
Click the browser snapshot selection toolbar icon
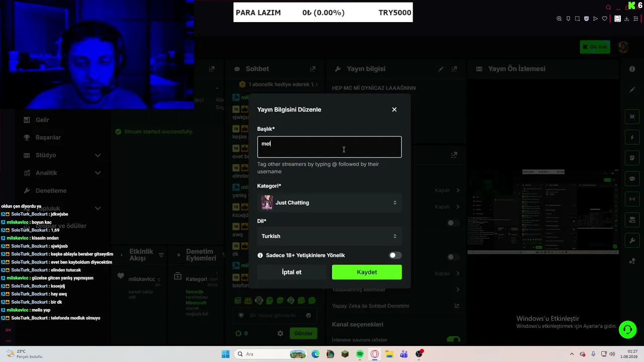coord(577,19)
